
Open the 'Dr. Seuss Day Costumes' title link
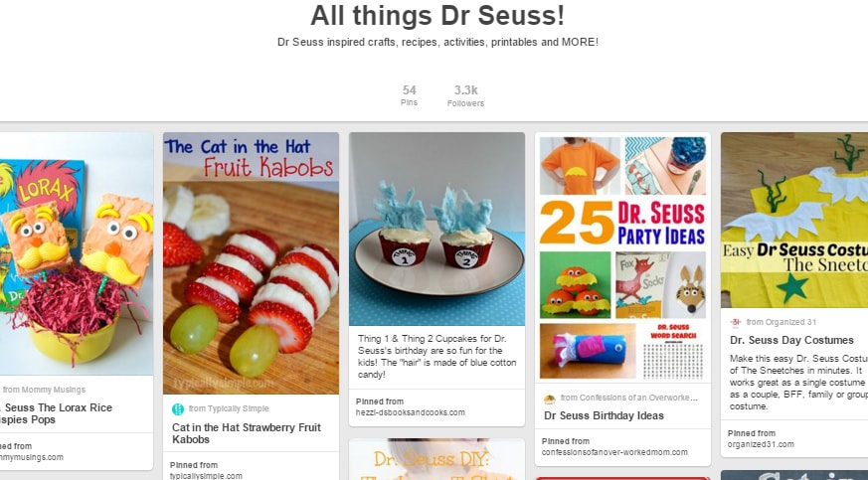pyautogui.click(x=791, y=340)
